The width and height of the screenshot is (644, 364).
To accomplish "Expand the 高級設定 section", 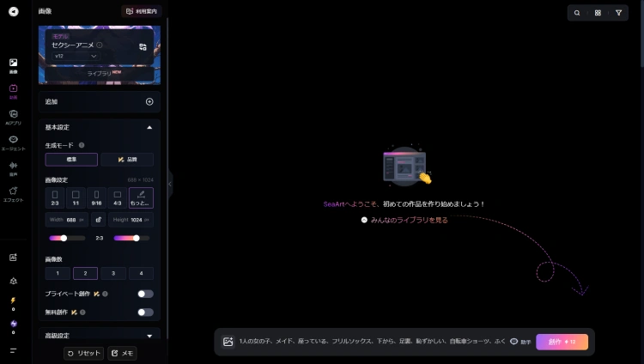I will tap(149, 336).
